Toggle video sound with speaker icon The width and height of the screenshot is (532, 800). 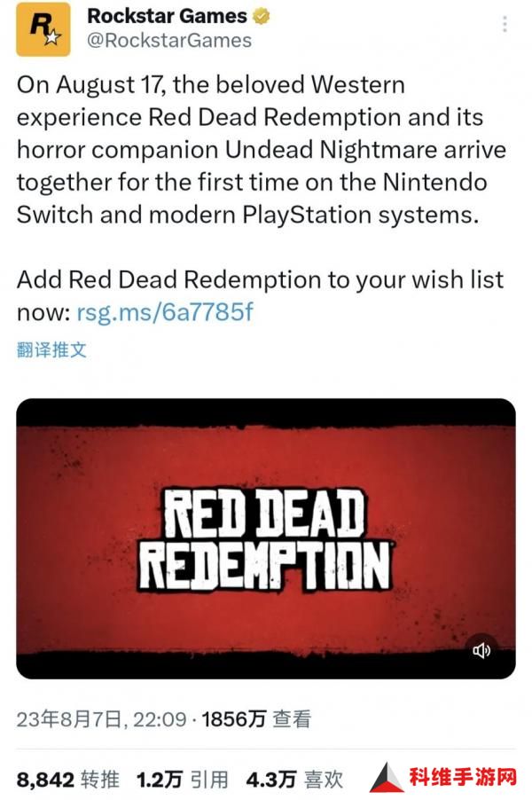pos(481,650)
